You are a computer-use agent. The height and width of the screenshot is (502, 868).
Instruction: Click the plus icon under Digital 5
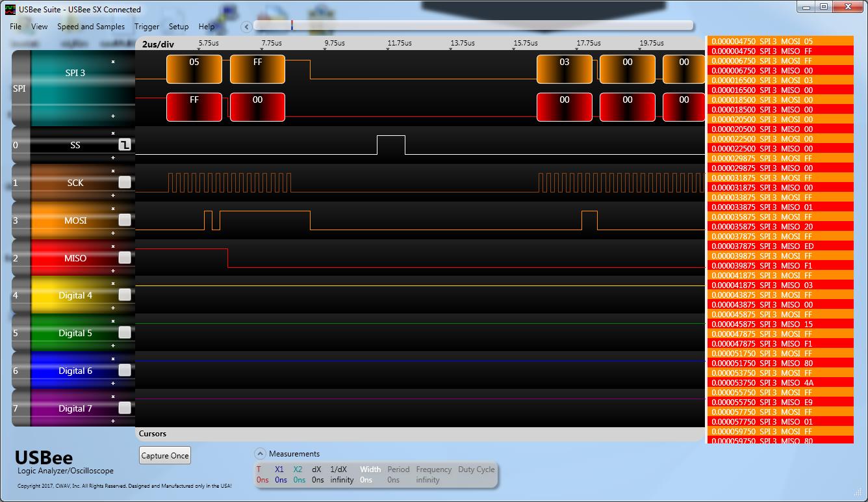pyautogui.click(x=113, y=346)
